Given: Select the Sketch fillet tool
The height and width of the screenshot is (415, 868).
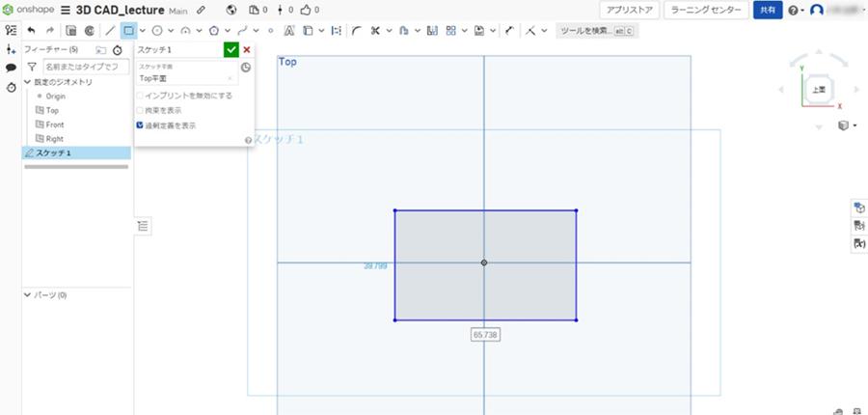Looking at the screenshot, I should [x=357, y=31].
